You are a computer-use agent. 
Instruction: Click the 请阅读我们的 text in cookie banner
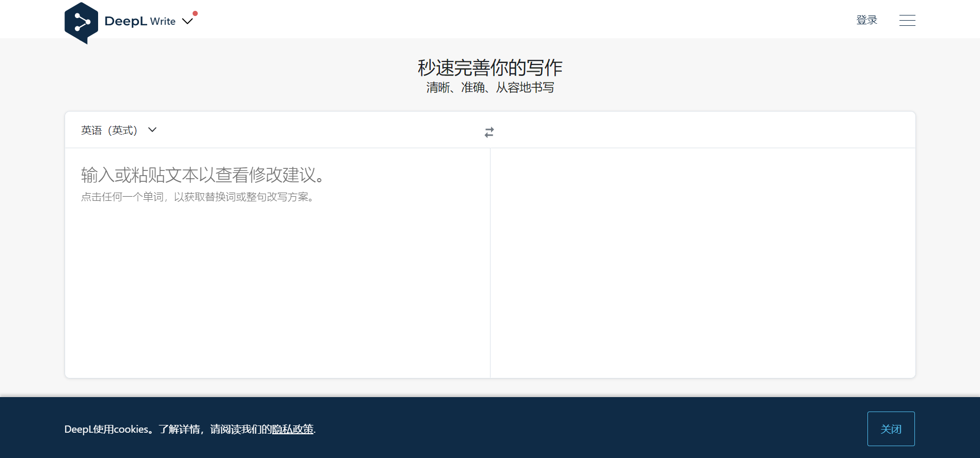[241, 429]
